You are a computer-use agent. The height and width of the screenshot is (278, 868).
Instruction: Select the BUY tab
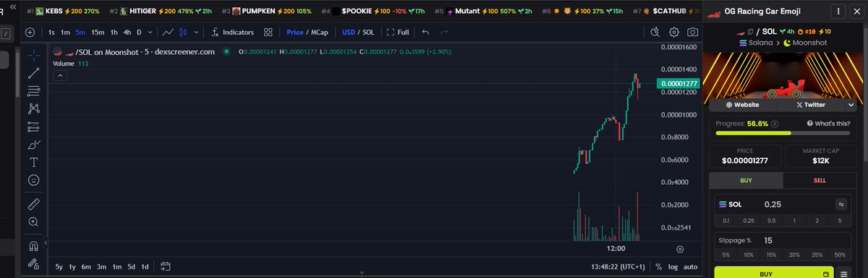(746, 181)
